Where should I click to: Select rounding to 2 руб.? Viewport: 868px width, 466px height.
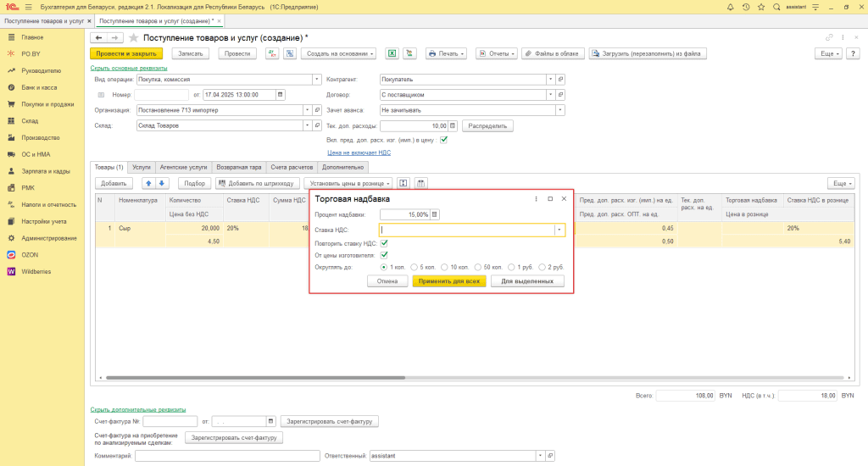tap(542, 267)
